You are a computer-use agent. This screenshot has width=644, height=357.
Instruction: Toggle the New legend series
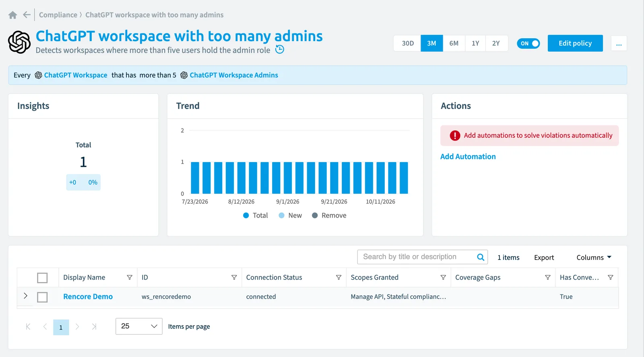click(290, 216)
